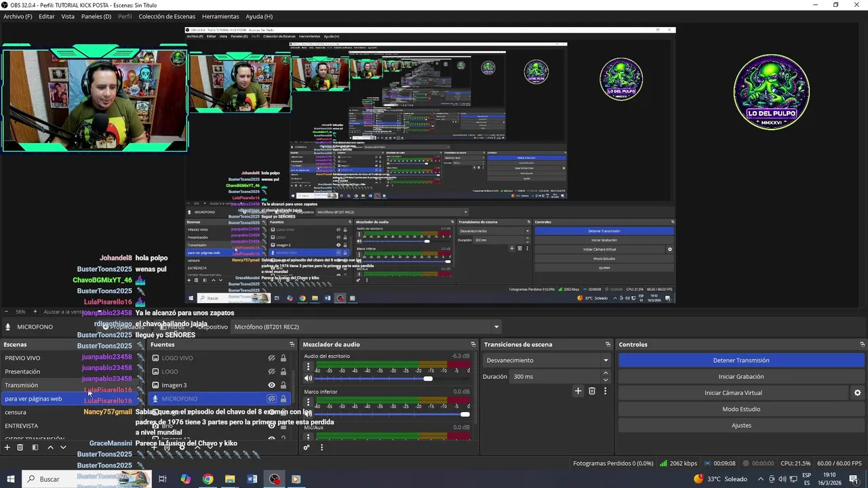Open the Windows Start menu
This screenshot has height=488, width=868.
(10, 479)
